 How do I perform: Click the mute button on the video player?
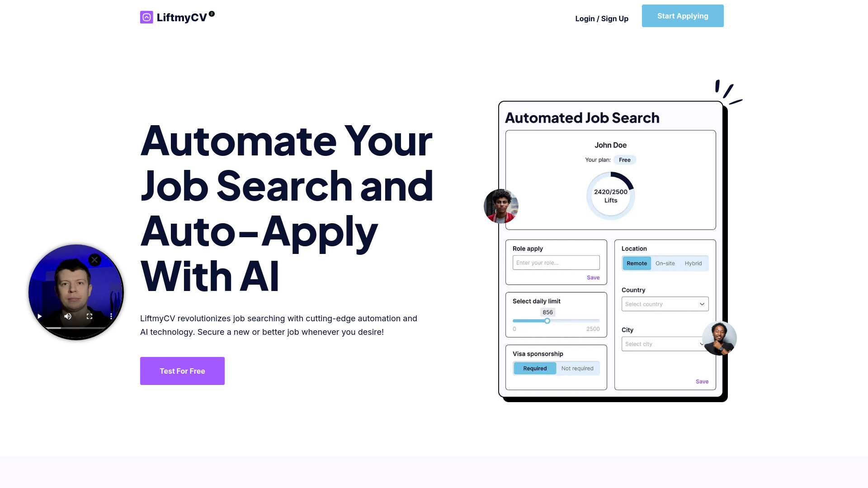click(x=67, y=316)
